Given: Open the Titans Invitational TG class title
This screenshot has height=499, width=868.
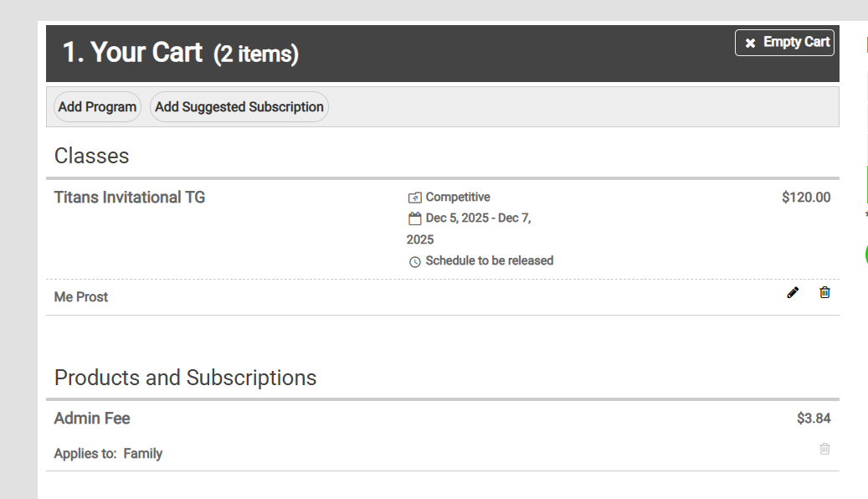Looking at the screenshot, I should click(x=130, y=198).
